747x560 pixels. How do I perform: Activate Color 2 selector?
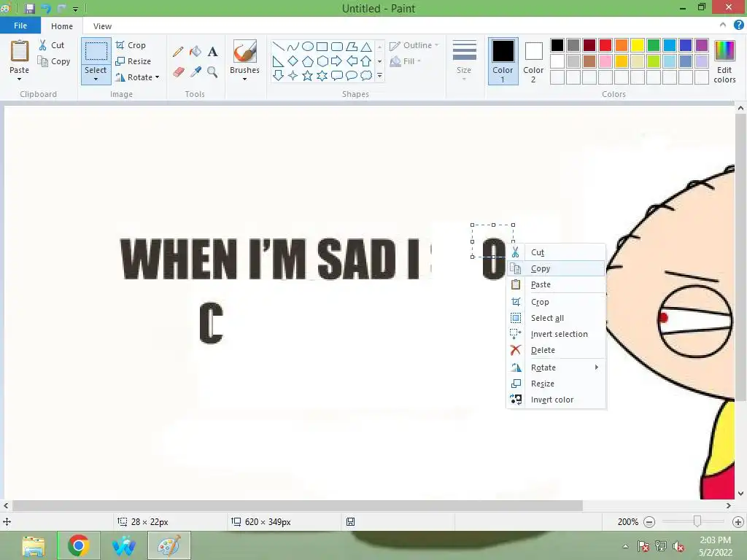(533, 61)
